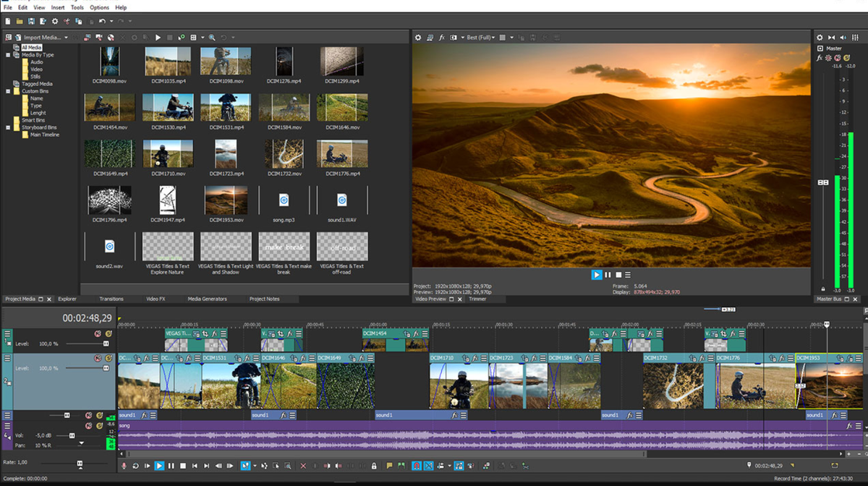
Task: Solo video track 2
Action: click(109, 359)
